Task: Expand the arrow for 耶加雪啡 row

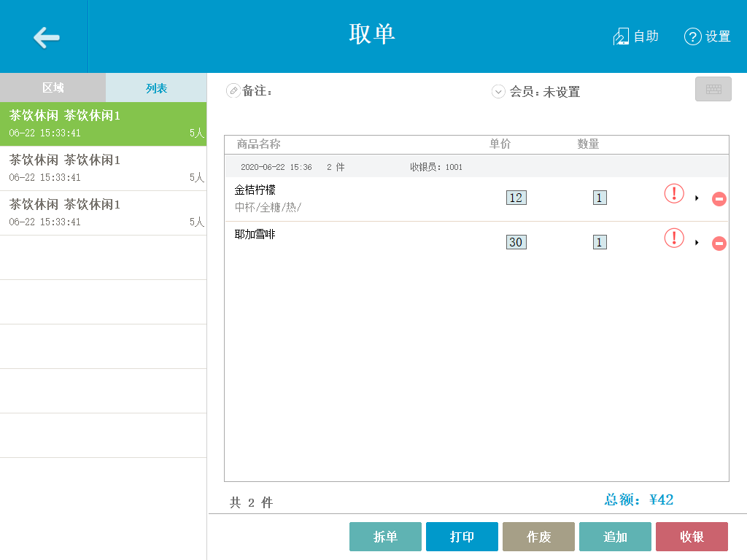Action: click(697, 242)
